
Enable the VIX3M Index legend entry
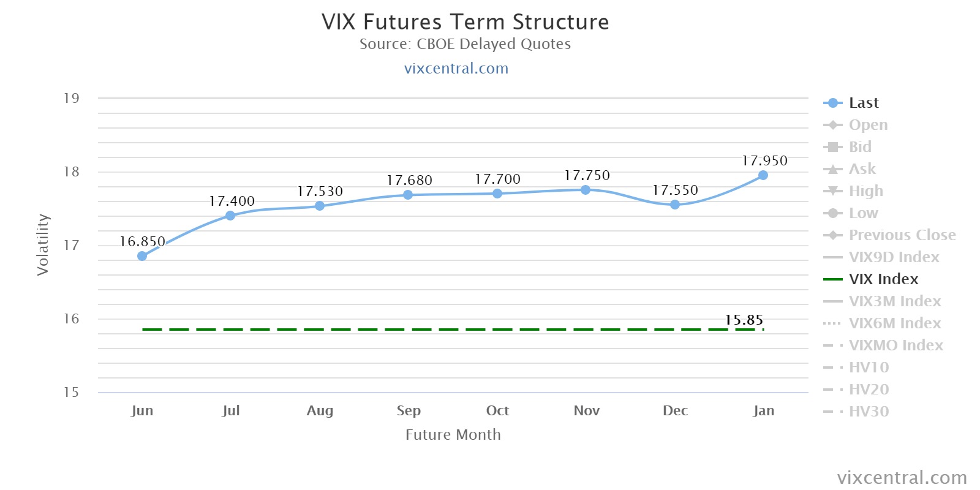(894, 301)
